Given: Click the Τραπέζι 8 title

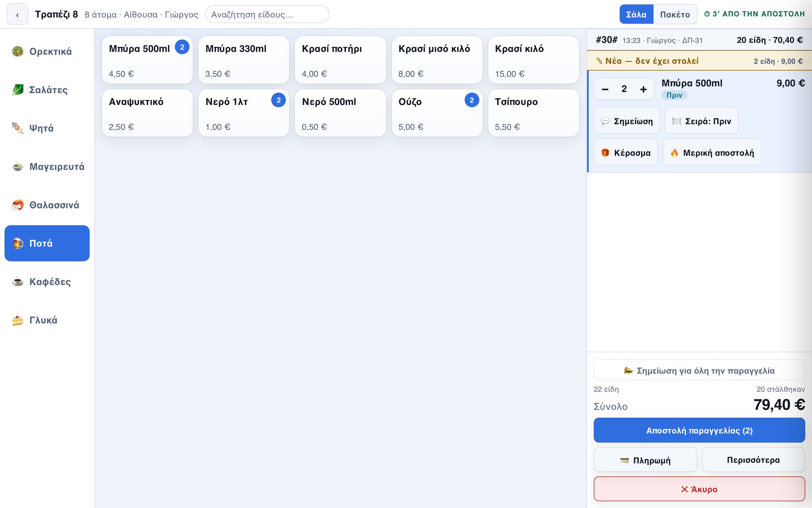Looking at the screenshot, I should [56, 15].
